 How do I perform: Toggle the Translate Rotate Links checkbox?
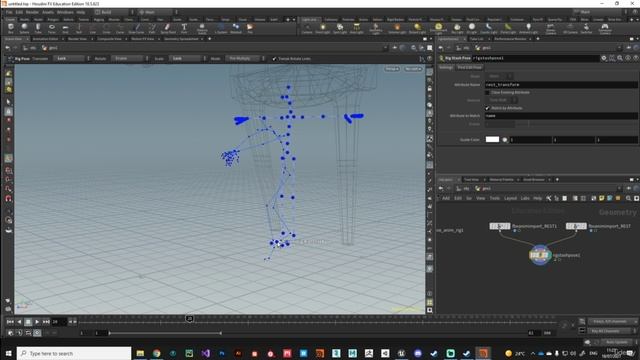click(274, 59)
